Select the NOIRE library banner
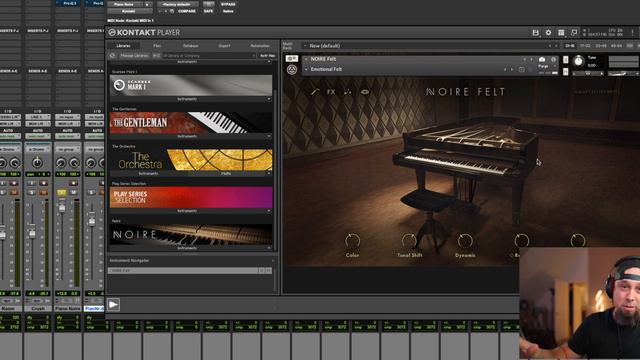Screen dimensions: 640x360 [x=191, y=235]
